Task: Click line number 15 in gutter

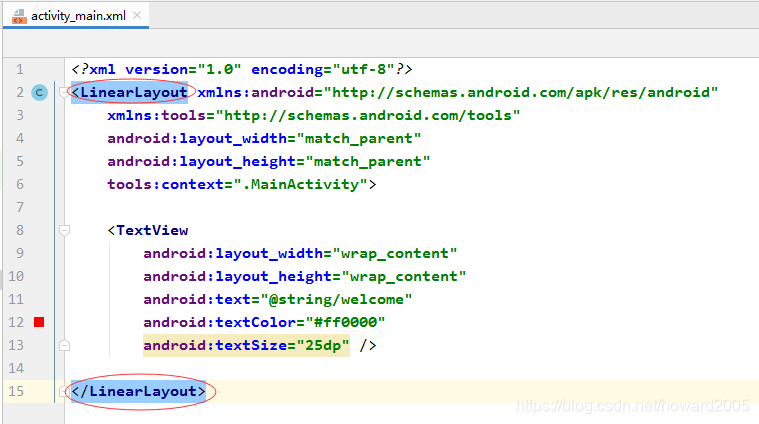Action: [16, 391]
